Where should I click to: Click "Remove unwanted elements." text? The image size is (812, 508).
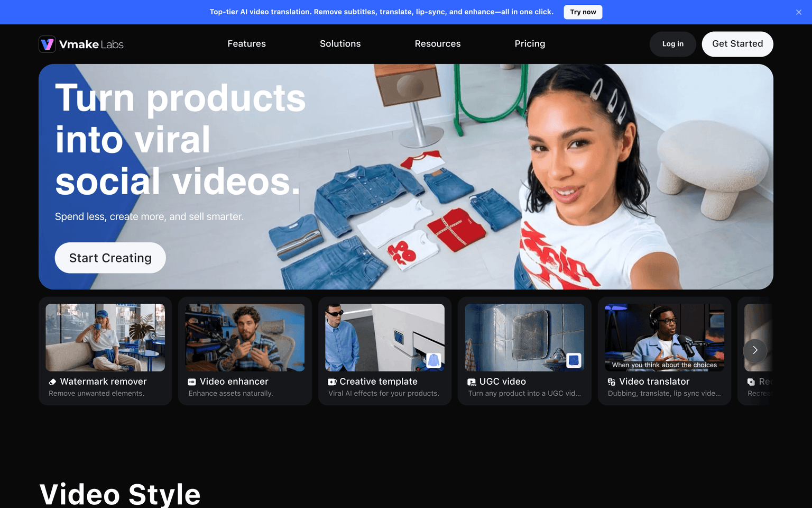(96, 393)
